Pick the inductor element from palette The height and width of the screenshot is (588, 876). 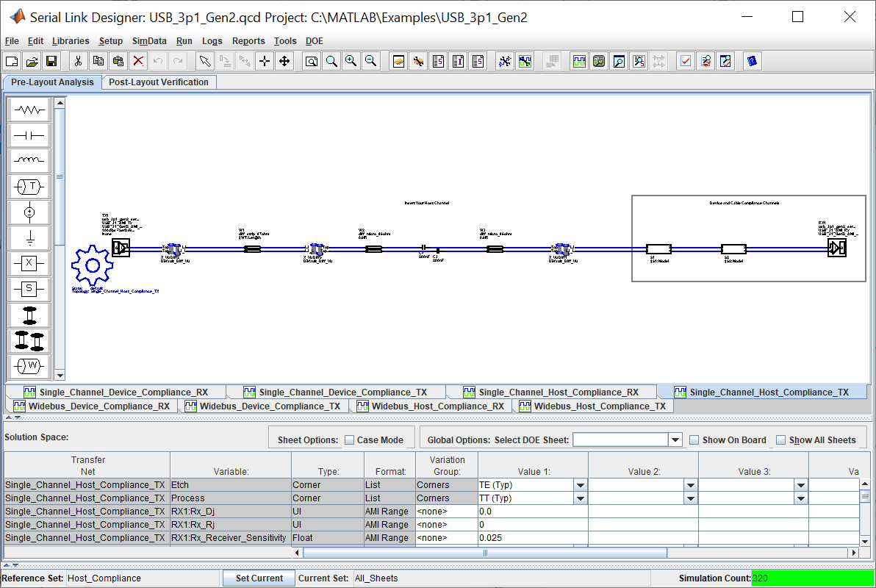29,161
